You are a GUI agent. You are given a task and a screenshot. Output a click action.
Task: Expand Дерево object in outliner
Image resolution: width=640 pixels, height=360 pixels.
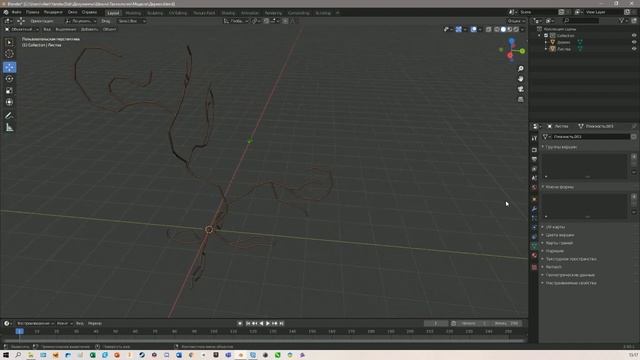point(546,42)
